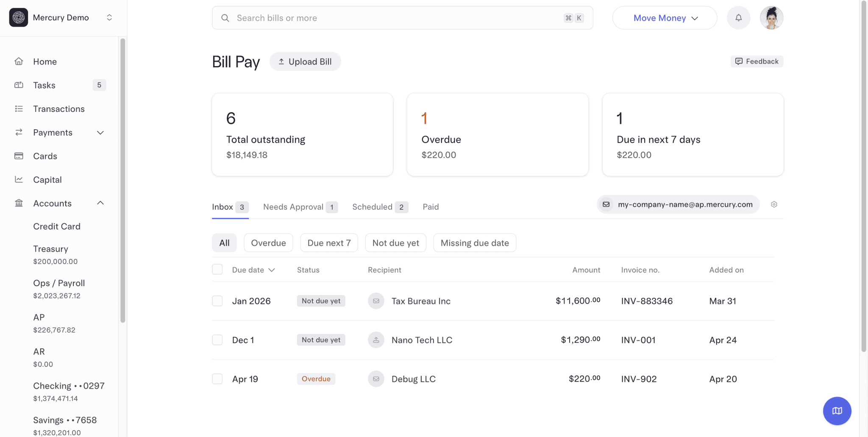Open the Paid bills tab

431,207
